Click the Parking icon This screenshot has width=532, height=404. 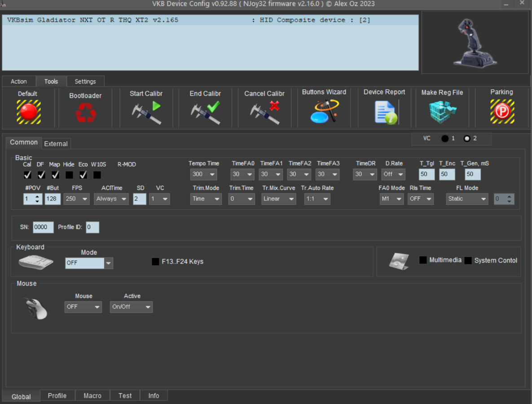tap(502, 111)
